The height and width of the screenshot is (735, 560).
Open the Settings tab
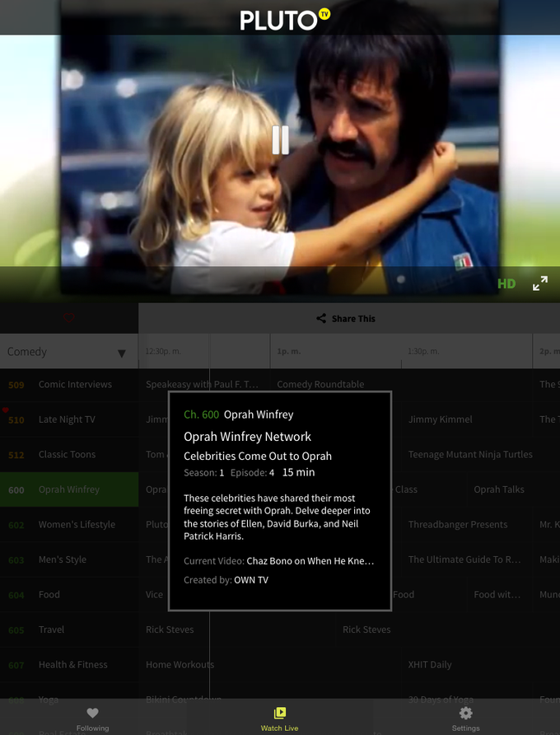pos(466,719)
